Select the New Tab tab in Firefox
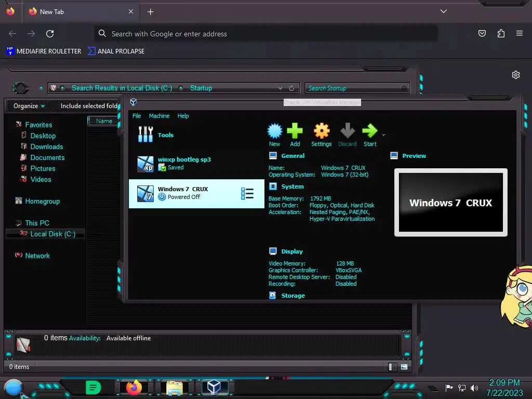The height and width of the screenshot is (399, 532). (81, 12)
